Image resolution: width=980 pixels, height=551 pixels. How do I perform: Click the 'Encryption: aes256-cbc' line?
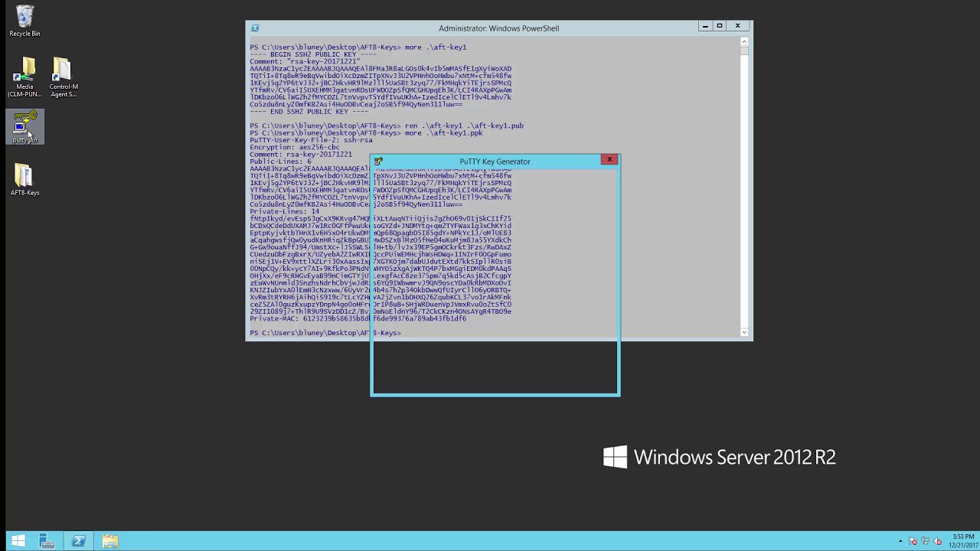pos(294,147)
